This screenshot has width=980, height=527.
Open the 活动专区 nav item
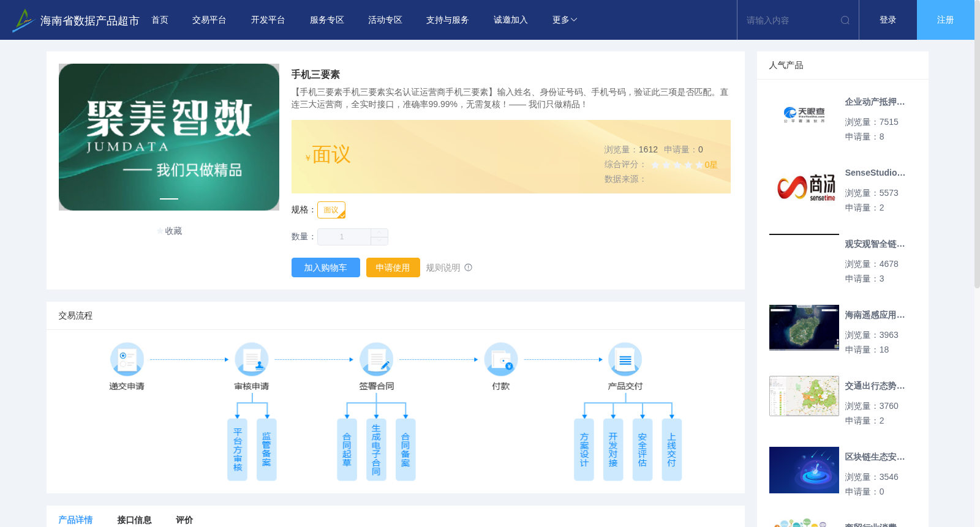click(x=385, y=20)
